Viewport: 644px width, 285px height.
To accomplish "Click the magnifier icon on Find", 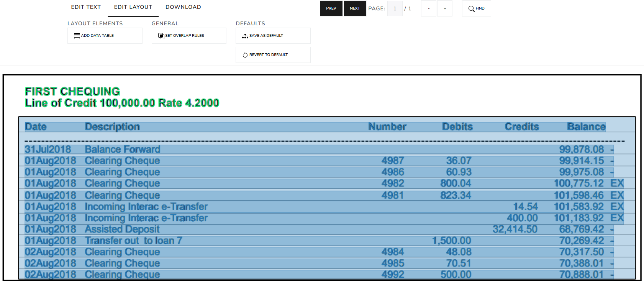I will (x=472, y=8).
